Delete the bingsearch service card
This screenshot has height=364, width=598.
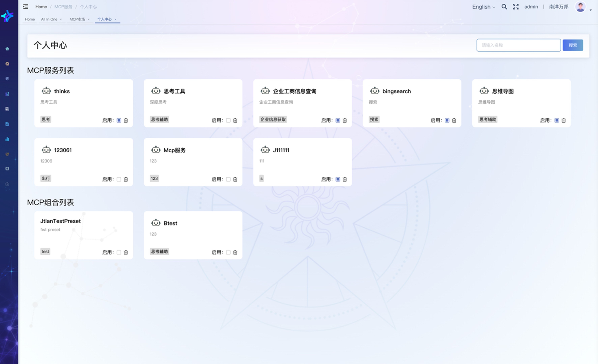pyautogui.click(x=454, y=120)
